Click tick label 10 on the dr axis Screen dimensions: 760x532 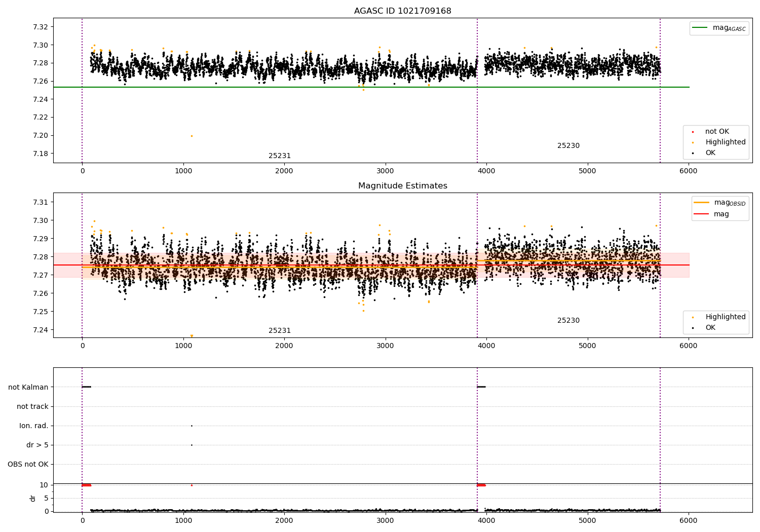pyautogui.click(x=44, y=485)
